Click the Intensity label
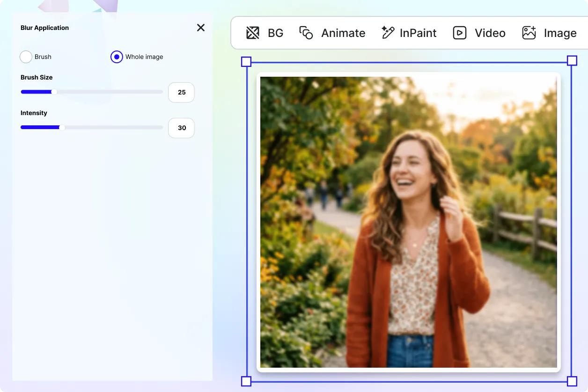588x392 pixels. pyautogui.click(x=34, y=113)
